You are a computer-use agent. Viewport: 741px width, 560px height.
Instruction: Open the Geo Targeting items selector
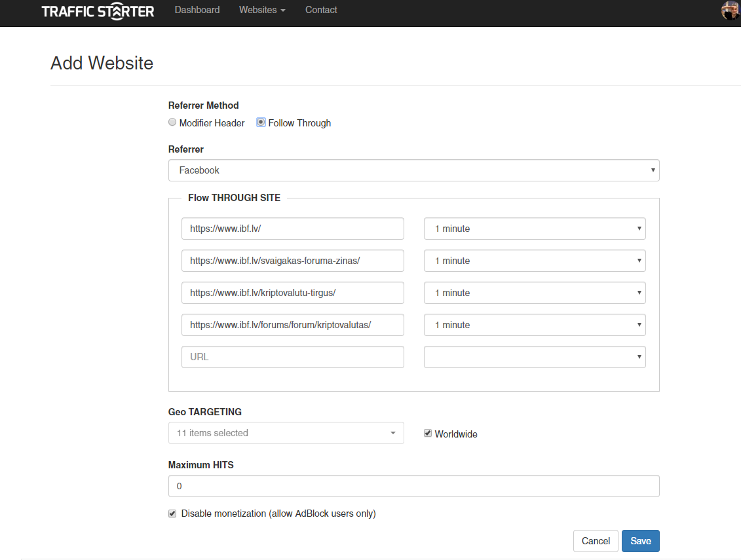[x=286, y=433]
